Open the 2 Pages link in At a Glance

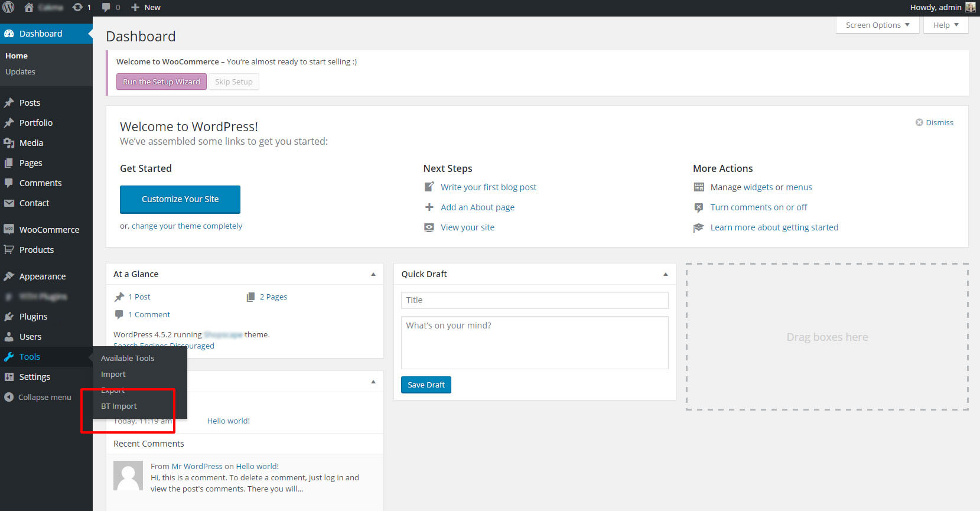(x=274, y=297)
